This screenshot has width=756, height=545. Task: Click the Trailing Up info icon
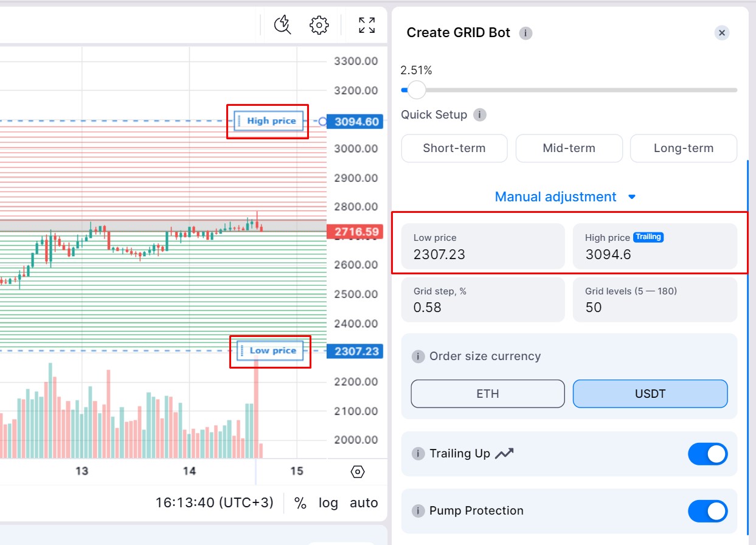click(x=418, y=454)
